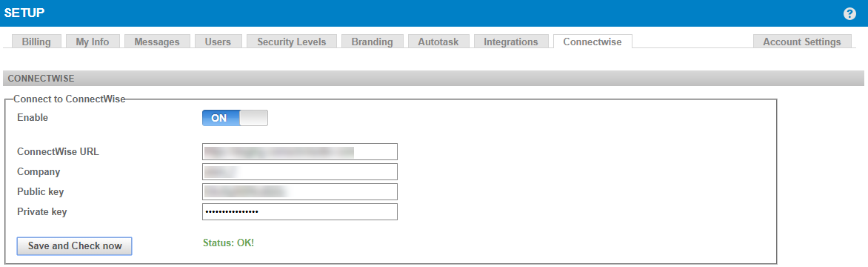Focus the ConnectWise URL field

pos(300,152)
